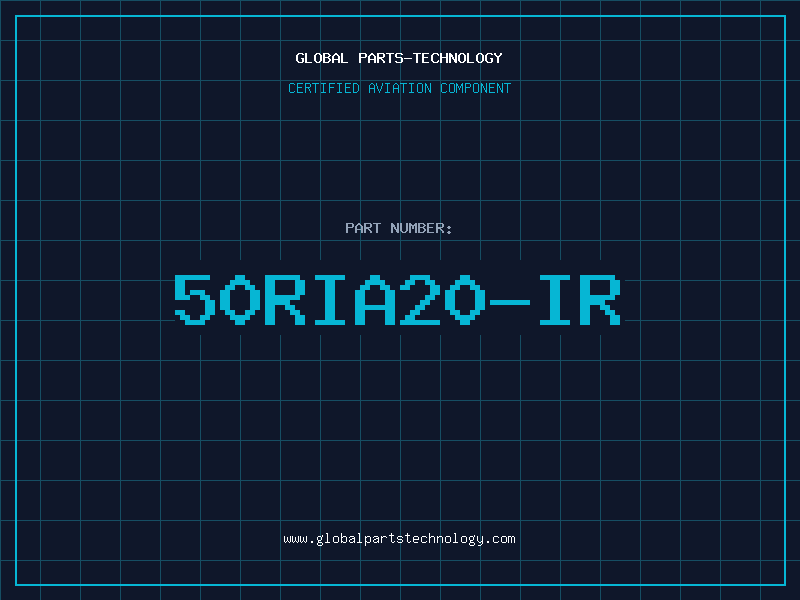
Task: Click the word CERTIFIED in the subtitle
Action: pyautogui.click(x=324, y=88)
